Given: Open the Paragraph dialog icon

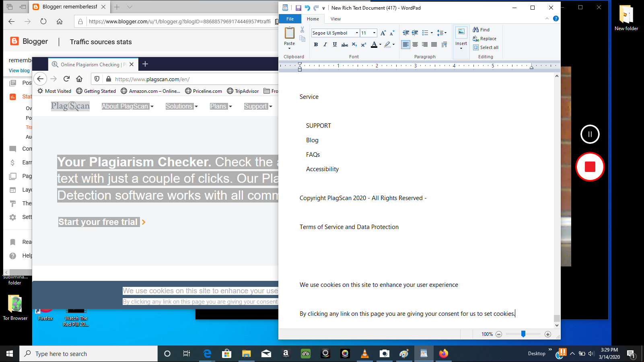Looking at the screenshot, I should click(x=444, y=45).
